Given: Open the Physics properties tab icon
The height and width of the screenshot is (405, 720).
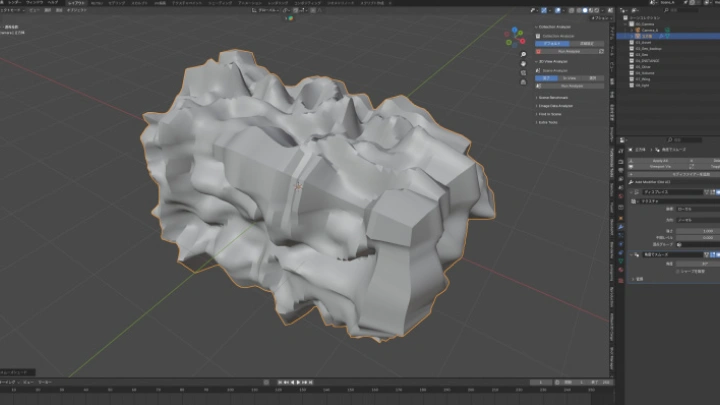Looking at the screenshot, I should coord(621,244).
